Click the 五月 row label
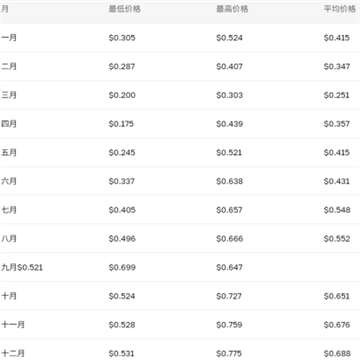 pyautogui.click(x=9, y=152)
